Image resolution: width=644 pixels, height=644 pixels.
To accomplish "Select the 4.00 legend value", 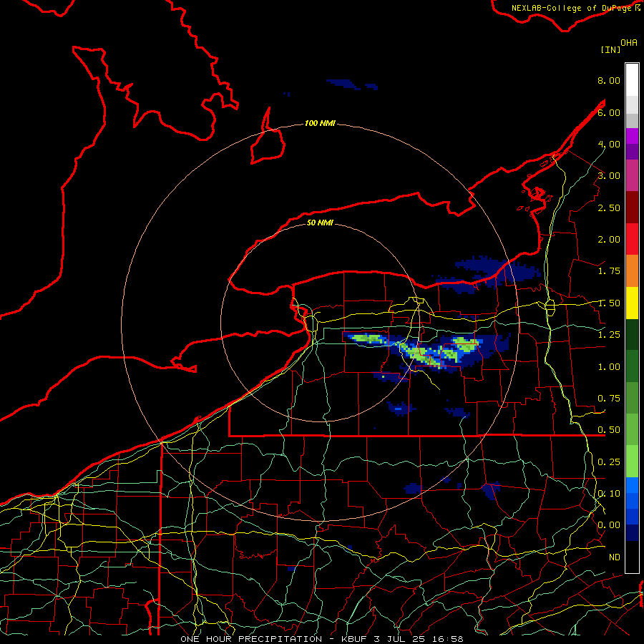I will [x=609, y=144].
